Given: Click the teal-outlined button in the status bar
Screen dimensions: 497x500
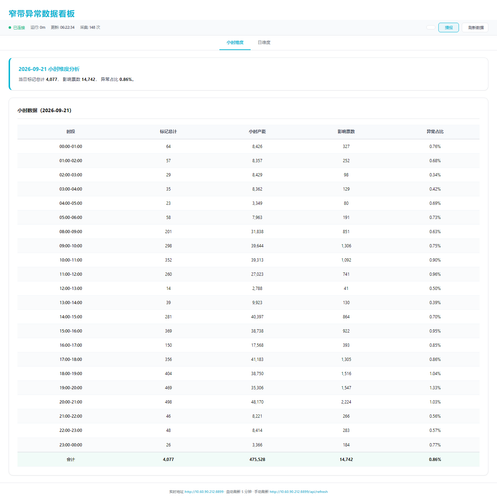Looking at the screenshot, I should point(448,28).
